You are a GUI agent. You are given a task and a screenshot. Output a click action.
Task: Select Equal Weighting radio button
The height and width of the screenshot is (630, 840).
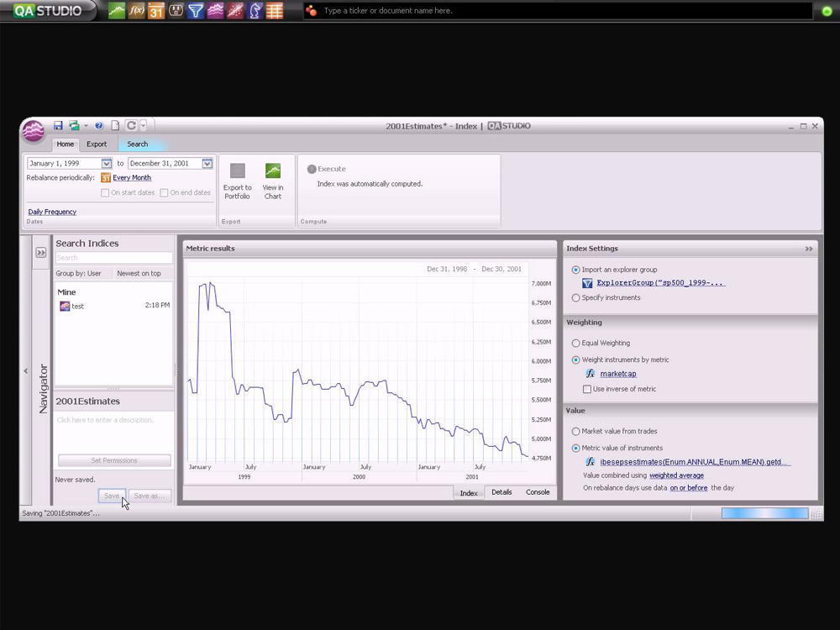pos(575,344)
